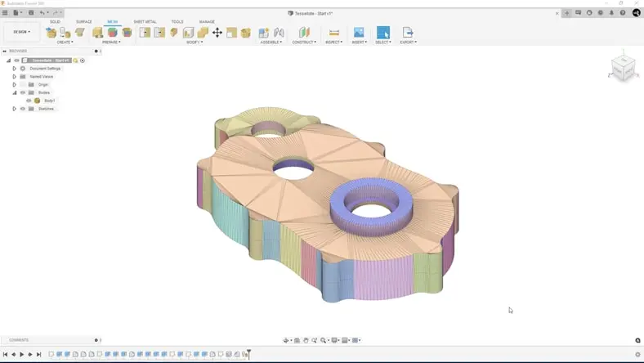This screenshot has height=363, width=644.
Task: Open the Help question mark icon
Action: [623, 13]
